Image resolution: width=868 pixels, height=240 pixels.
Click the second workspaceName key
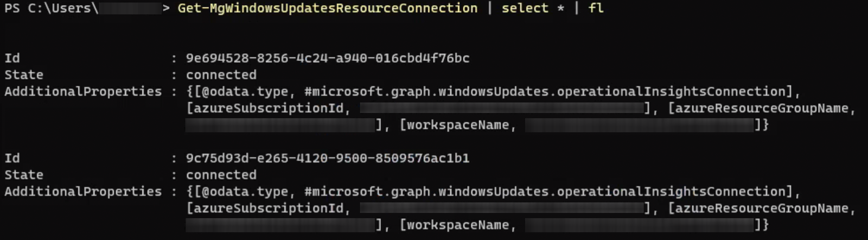[458, 225]
